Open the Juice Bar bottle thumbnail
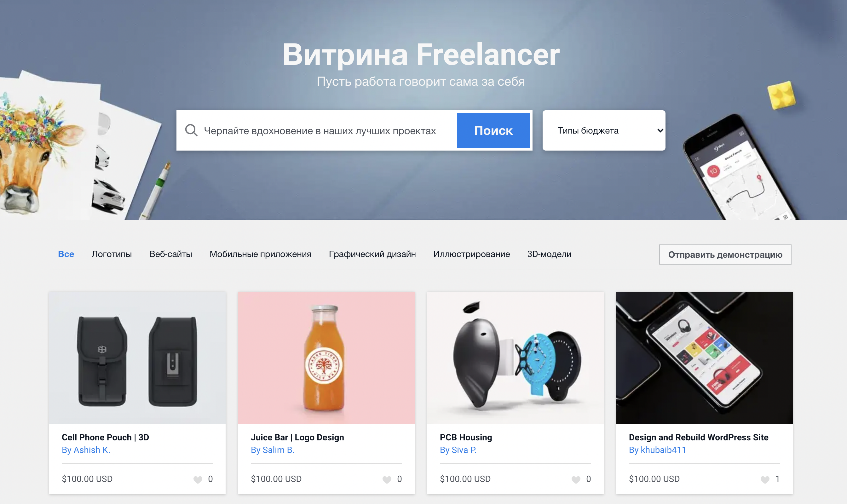The width and height of the screenshot is (847, 504). 326,358
